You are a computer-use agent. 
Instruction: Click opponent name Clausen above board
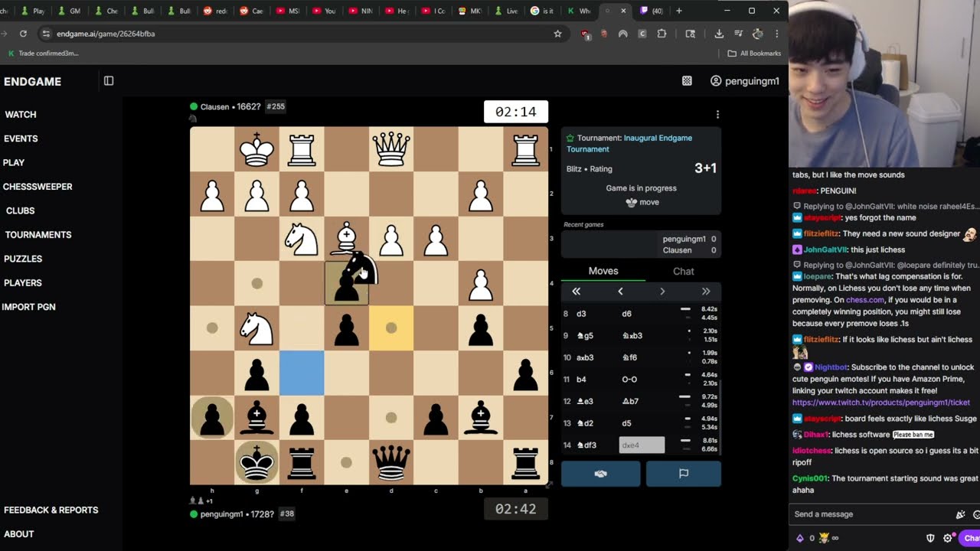point(214,106)
